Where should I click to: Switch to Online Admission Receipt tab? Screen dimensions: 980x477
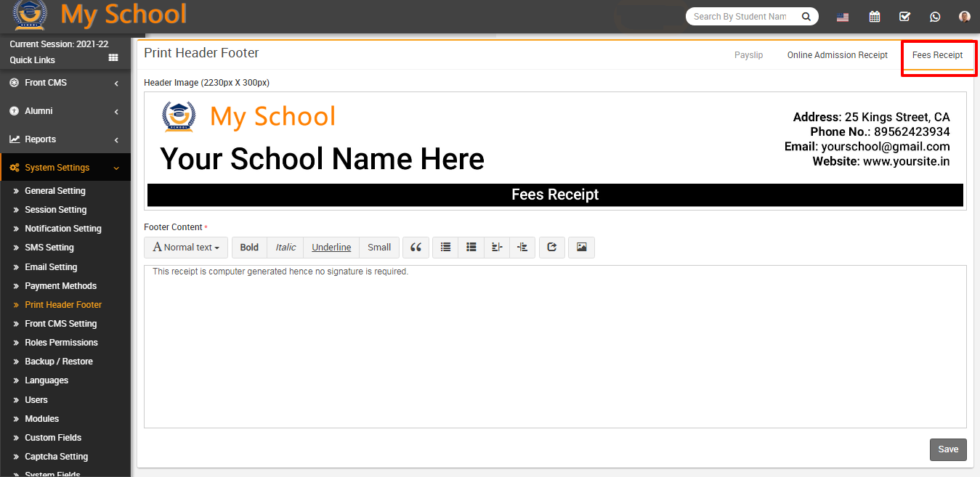pos(837,55)
